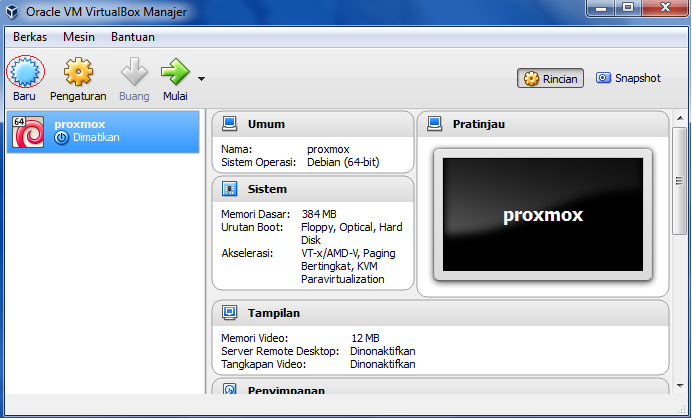Viewport: 692px width, 420px height.
Task: Close the VirtualBox Manager window
Action: click(x=665, y=8)
